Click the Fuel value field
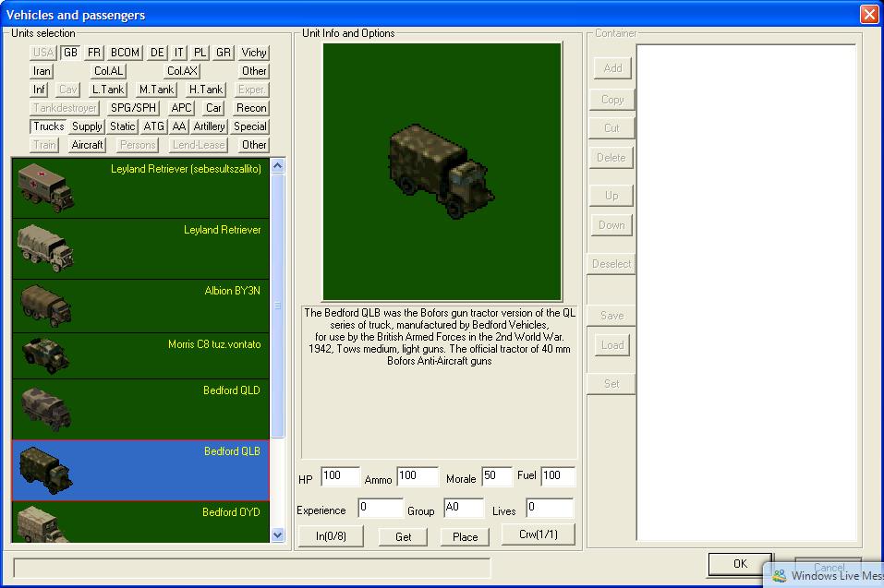884x588 pixels. (x=558, y=476)
